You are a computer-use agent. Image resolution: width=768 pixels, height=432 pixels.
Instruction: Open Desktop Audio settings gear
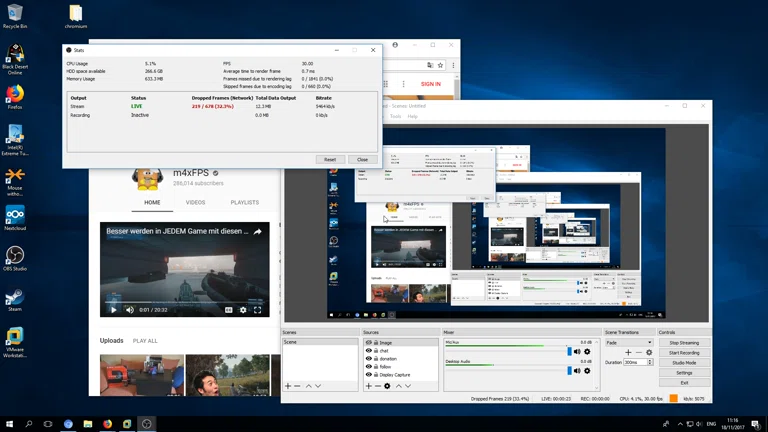587,371
